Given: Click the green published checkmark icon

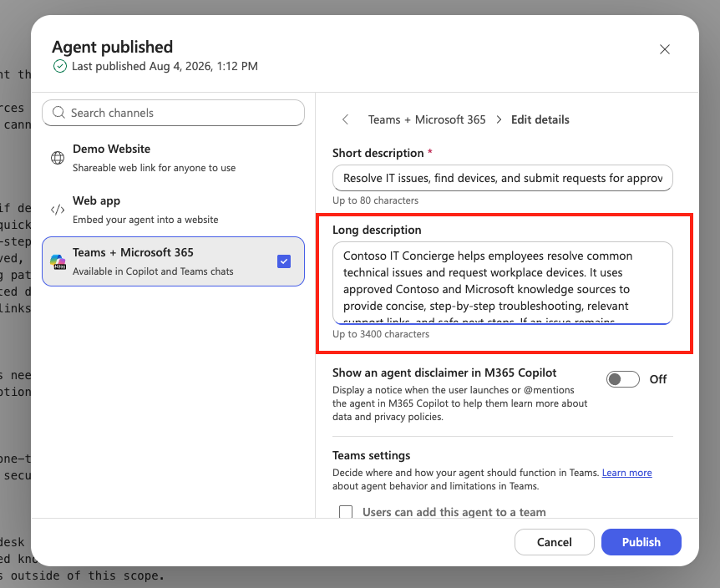Looking at the screenshot, I should click(x=59, y=67).
